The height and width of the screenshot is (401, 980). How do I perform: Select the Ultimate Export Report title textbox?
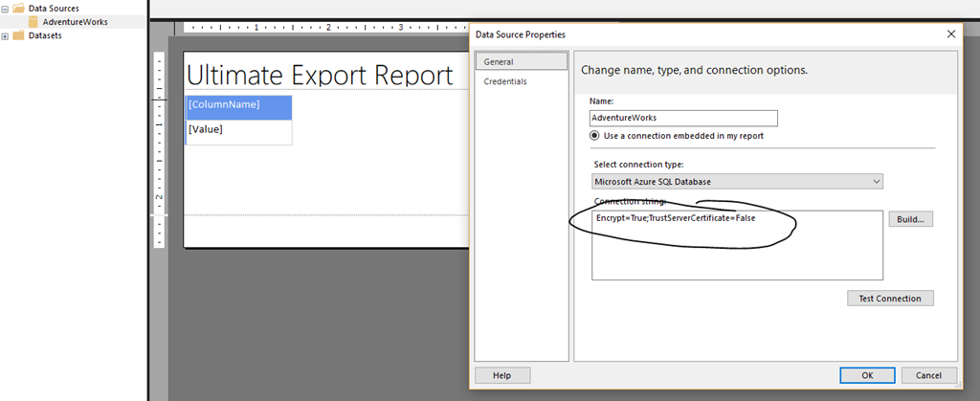[x=320, y=76]
